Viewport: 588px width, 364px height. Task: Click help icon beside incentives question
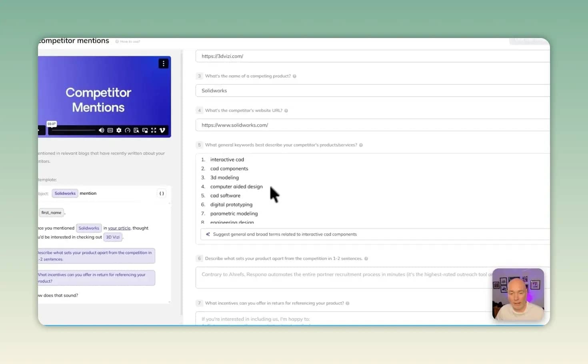[x=347, y=303]
